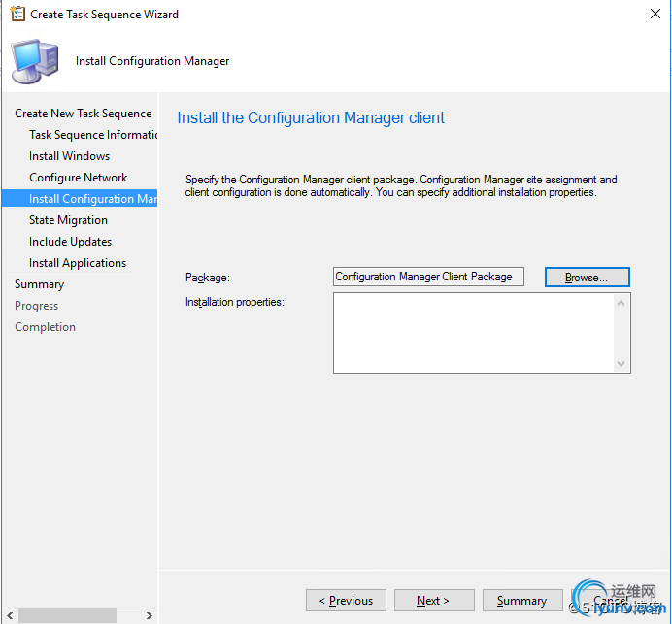Click the 'Package:' label
The image size is (672, 624).
coord(208,278)
